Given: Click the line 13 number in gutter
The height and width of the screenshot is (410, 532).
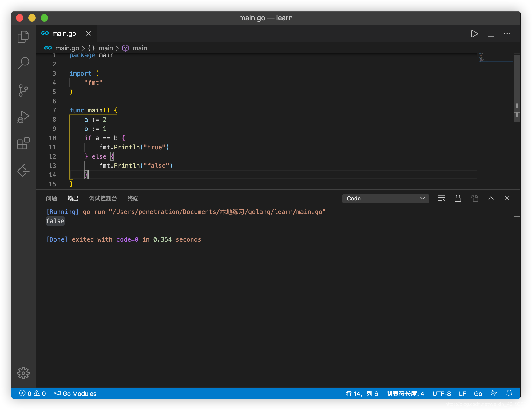Looking at the screenshot, I should 53,166.
